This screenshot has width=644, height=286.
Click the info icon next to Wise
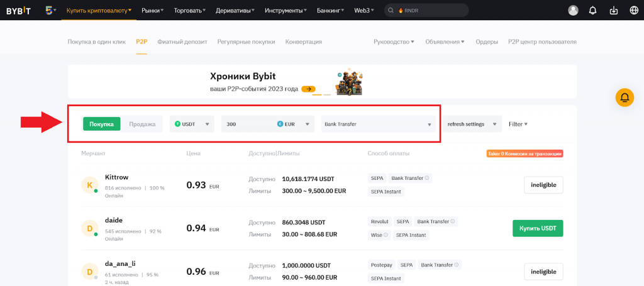coord(386,235)
